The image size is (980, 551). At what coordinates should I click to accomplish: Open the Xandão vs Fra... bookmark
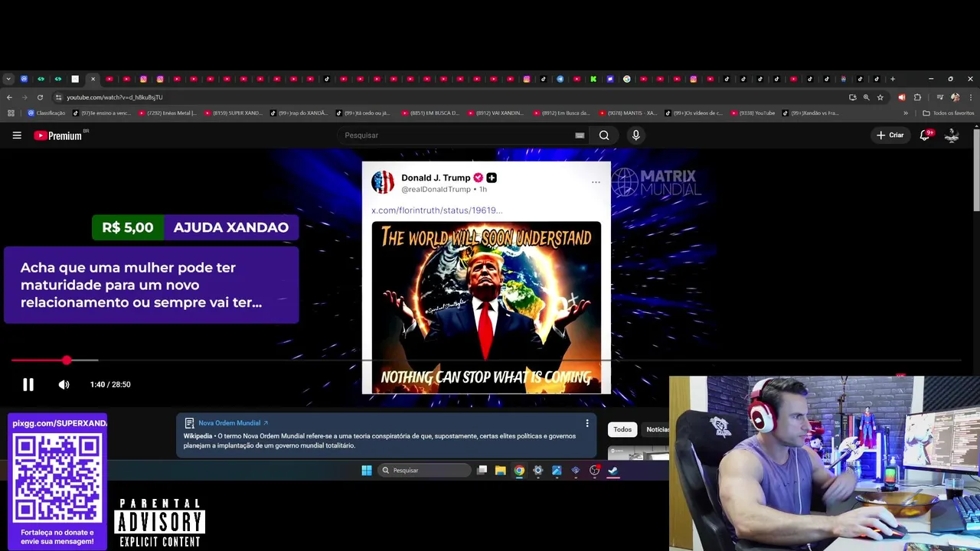point(811,113)
